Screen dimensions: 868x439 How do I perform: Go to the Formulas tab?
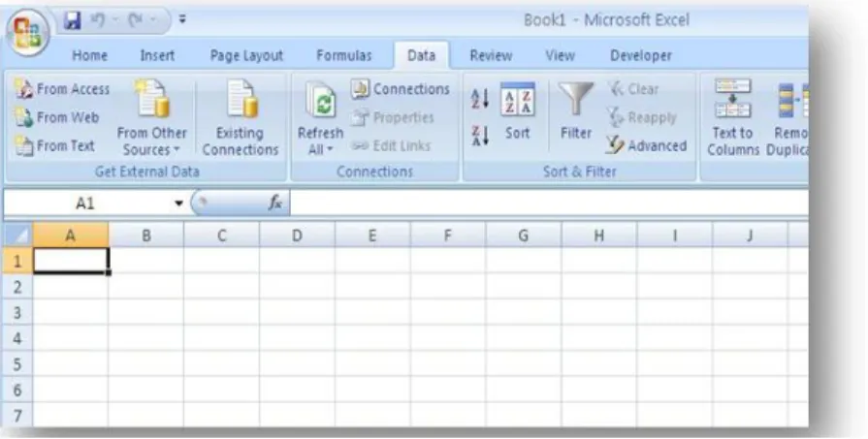point(343,55)
